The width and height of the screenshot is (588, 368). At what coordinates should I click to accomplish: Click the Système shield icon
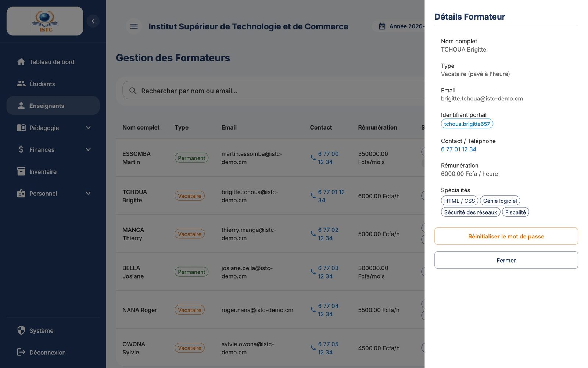click(21, 330)
